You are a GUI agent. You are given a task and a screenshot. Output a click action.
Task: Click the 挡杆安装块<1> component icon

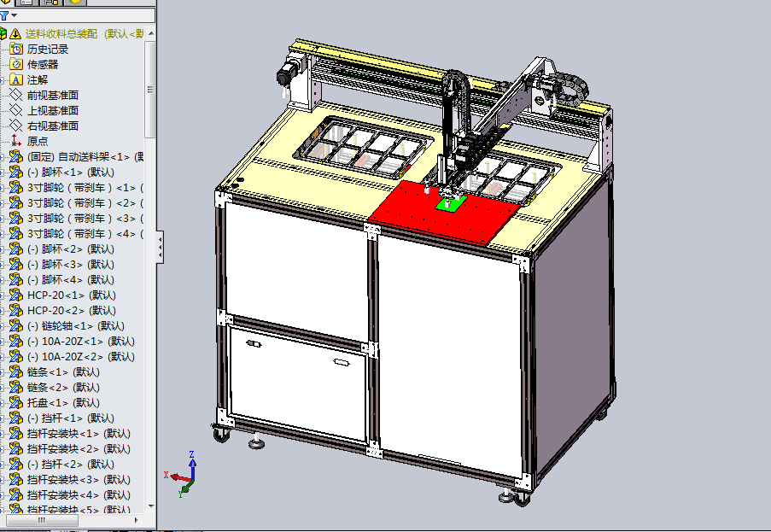pyautogui.click(x=16, y=433)
